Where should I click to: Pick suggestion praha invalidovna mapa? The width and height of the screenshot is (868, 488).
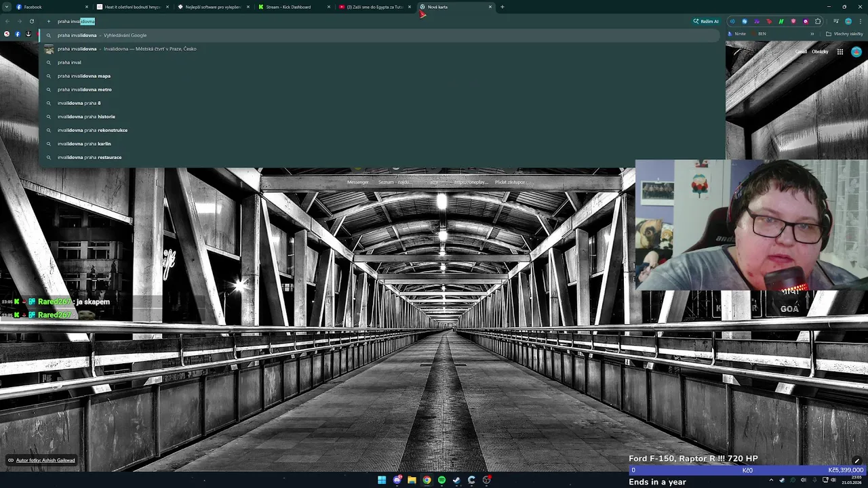tap(380, 76)
